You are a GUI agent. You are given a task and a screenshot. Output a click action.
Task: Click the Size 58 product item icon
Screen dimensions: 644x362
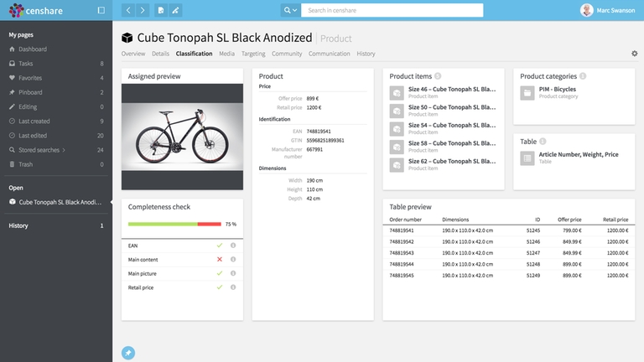coord(397,147)
